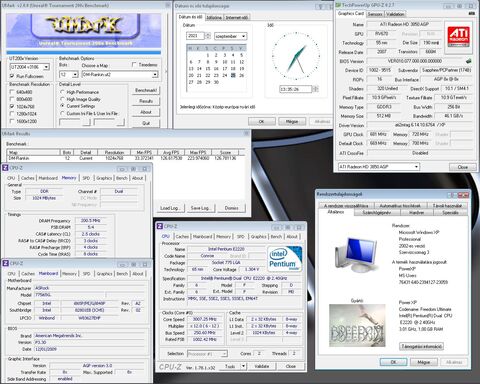Click the CPU-Z title icon in the Memory window
This screenshot has width=480, height=384.
[5, 168]
